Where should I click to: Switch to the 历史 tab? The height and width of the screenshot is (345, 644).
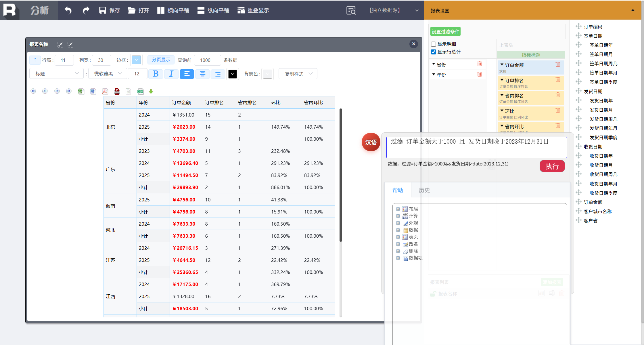pyautogui.click(x=424, y=190)
